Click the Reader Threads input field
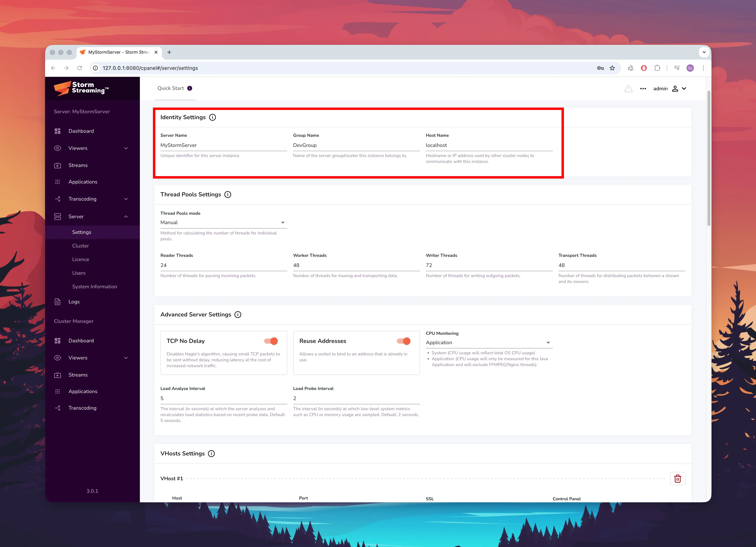The width and height of the screenshot is (756, 547). coord(223,265)
